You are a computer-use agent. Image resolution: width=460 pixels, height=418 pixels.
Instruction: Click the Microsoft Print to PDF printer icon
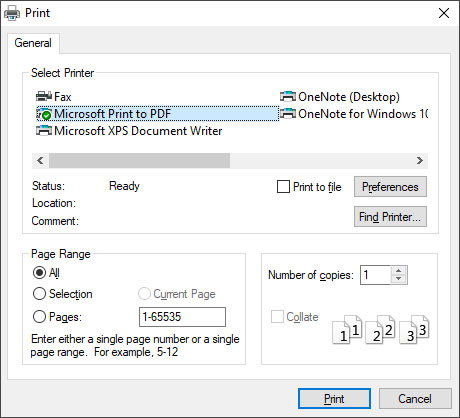[x=44, y=114]
